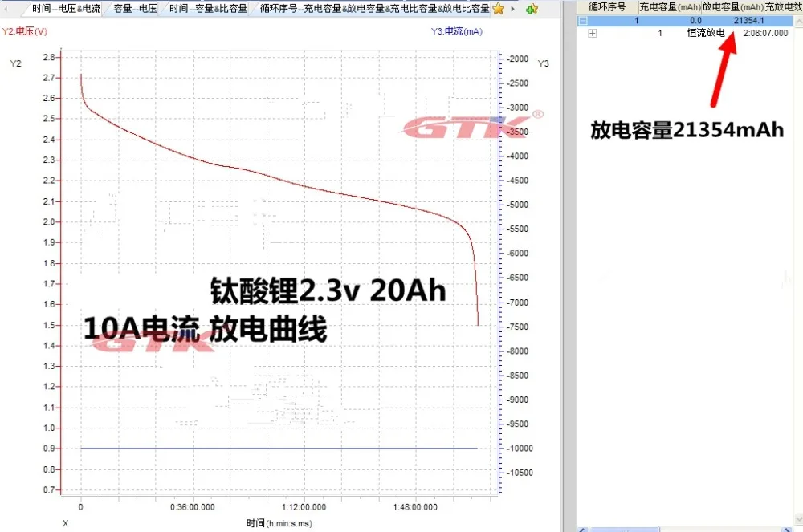Click the table's vertical scrollbar up arrow
This screenshot has width=803, height=532.
(x=798, y=21)
